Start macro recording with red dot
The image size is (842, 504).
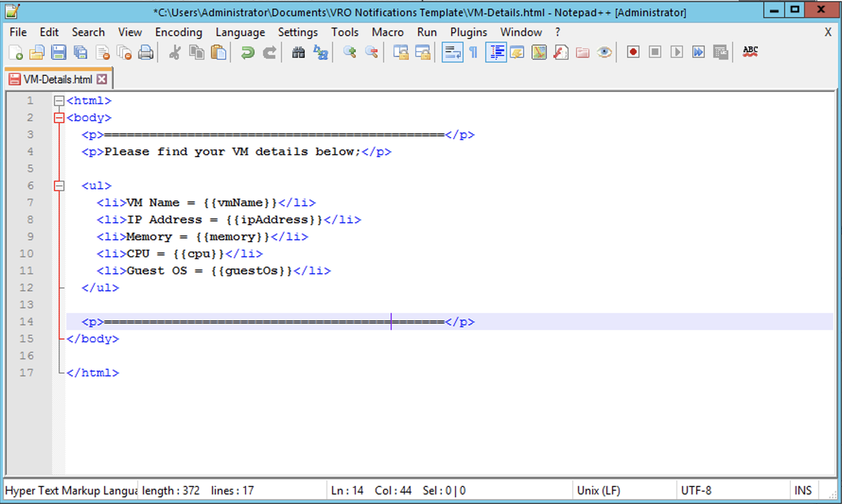pos(633,52)
